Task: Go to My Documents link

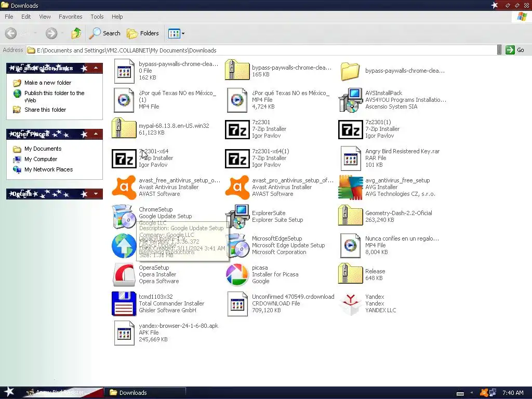Action: (x=43, y=149)
